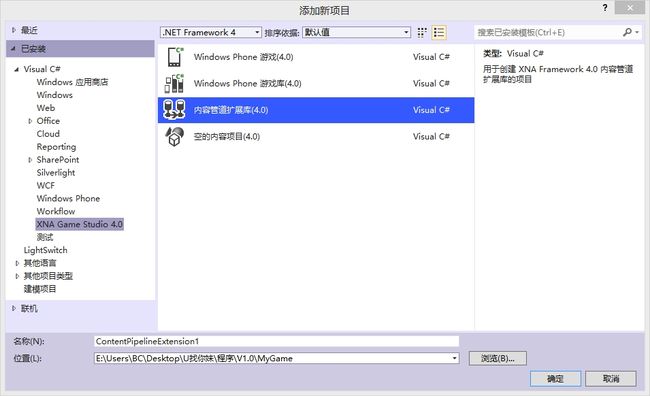
Task: Click the Windows Phone 游戏(4.0) template icon
Action: [175, 57]
